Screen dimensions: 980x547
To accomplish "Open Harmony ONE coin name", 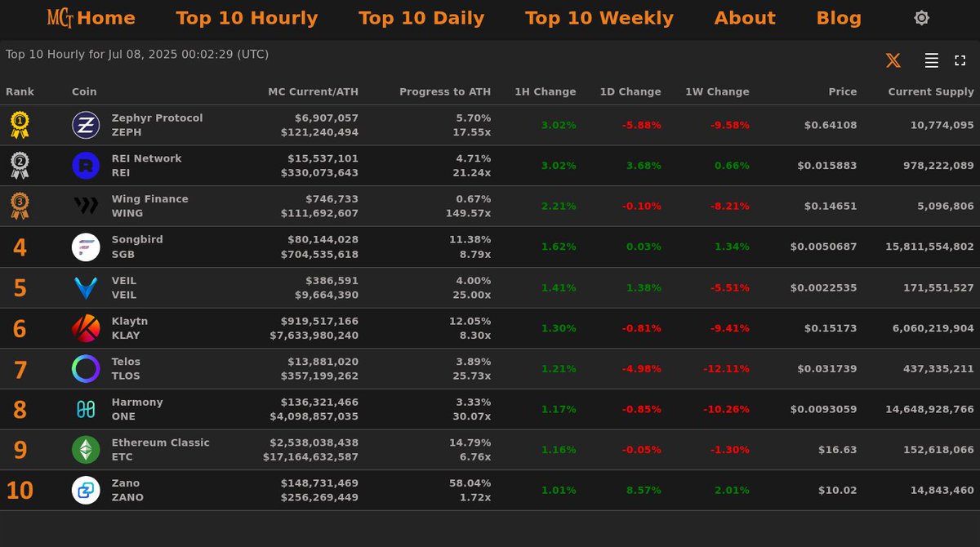I will pyautogui.click(x=137, y=409).
